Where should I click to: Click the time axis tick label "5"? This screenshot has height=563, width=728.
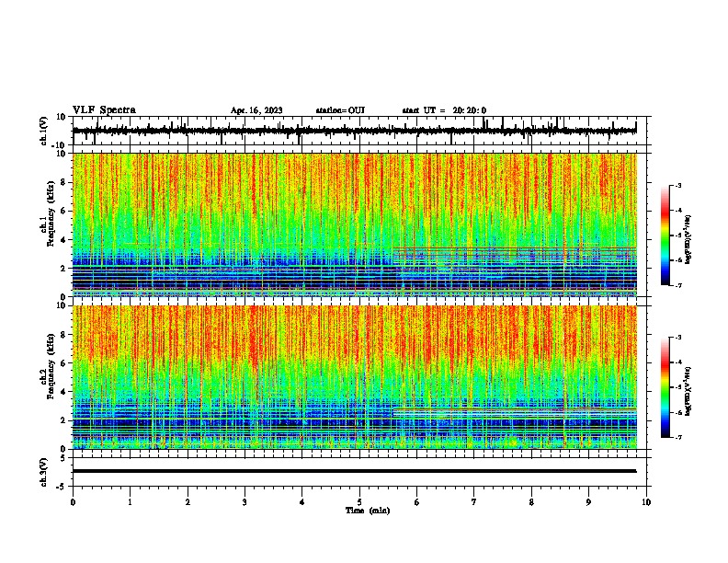[x=359, y=502]
